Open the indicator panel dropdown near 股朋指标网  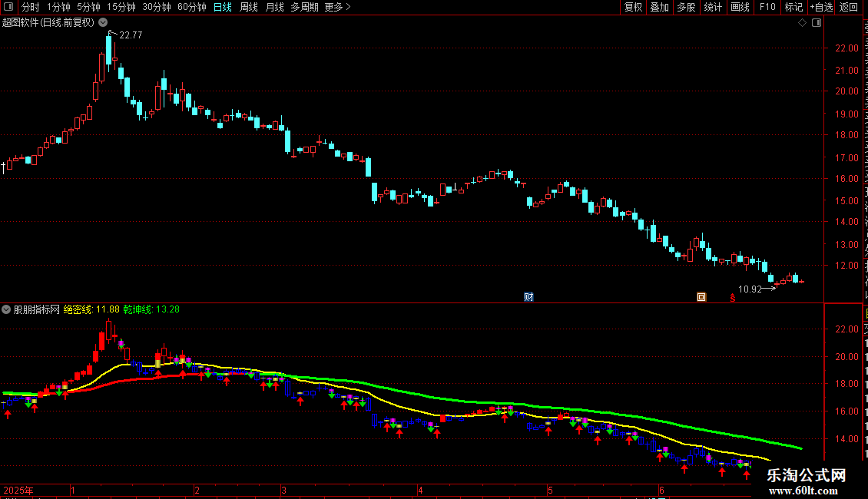(6, 309)
